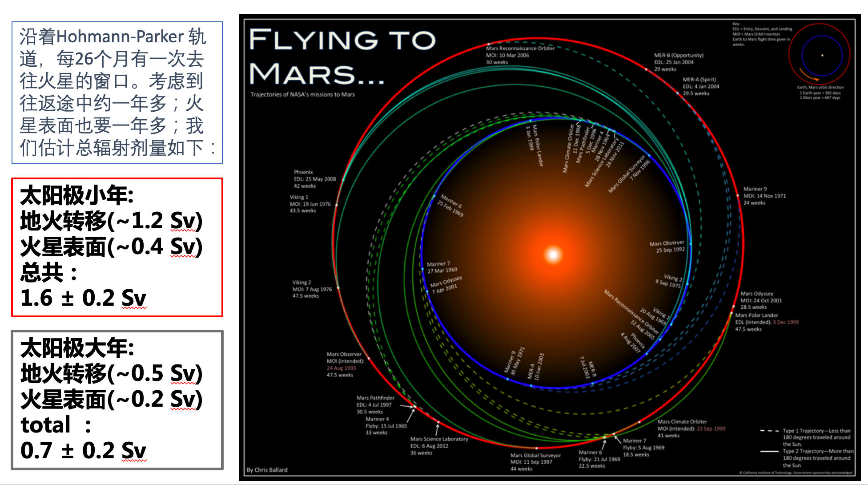This screenshot has height=485, width=868.
Task: Click the "Mars Global Surveyor MOI: 11 Sep 1997" label
Action: click(x=535, y=462)
